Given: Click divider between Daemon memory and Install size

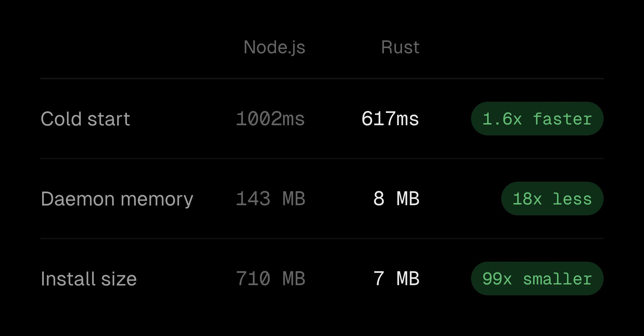Looking at the screenshot, I should [322, 238].
